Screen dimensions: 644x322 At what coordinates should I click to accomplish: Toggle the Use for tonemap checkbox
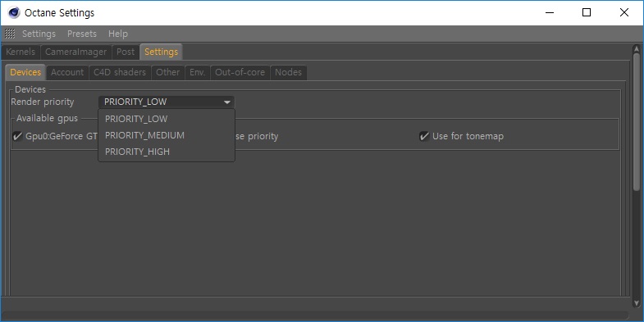click(424, 136)
